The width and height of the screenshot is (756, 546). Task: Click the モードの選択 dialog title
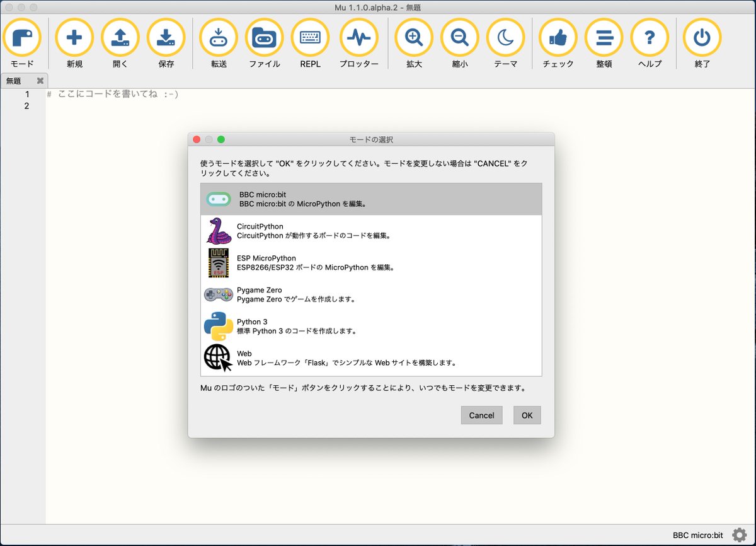pyautogui.click(x=371, y=139)
